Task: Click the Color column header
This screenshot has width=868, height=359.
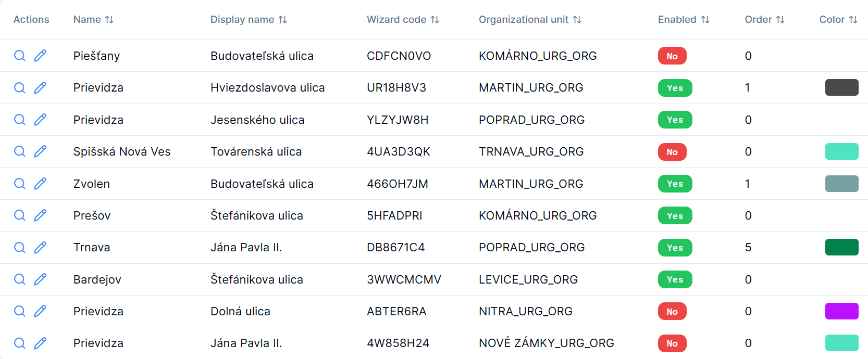Action: coord(838,20)
